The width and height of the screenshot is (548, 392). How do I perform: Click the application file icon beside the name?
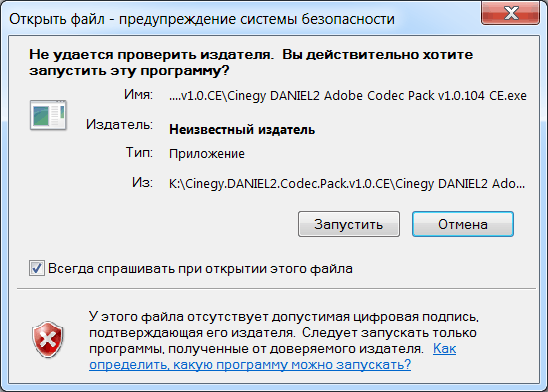click(48, 115)
